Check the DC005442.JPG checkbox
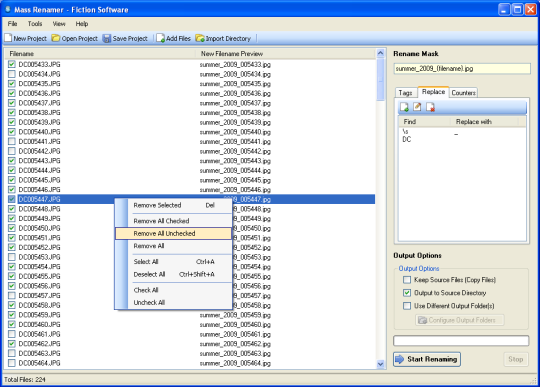The width and height of the screenshot is (540, 387). click(12, 151)
